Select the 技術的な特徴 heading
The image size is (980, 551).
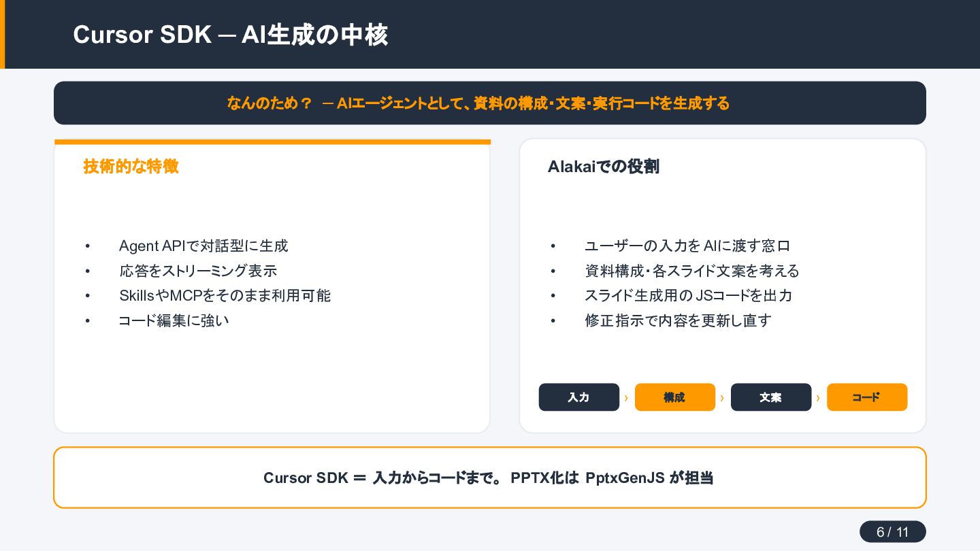tap(131, 167)
